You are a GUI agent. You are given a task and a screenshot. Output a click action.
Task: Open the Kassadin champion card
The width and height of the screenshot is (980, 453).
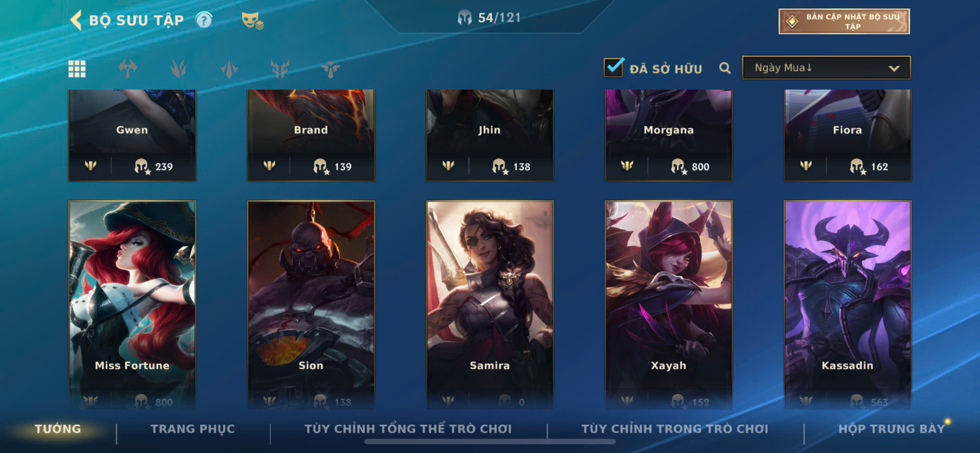847,305
